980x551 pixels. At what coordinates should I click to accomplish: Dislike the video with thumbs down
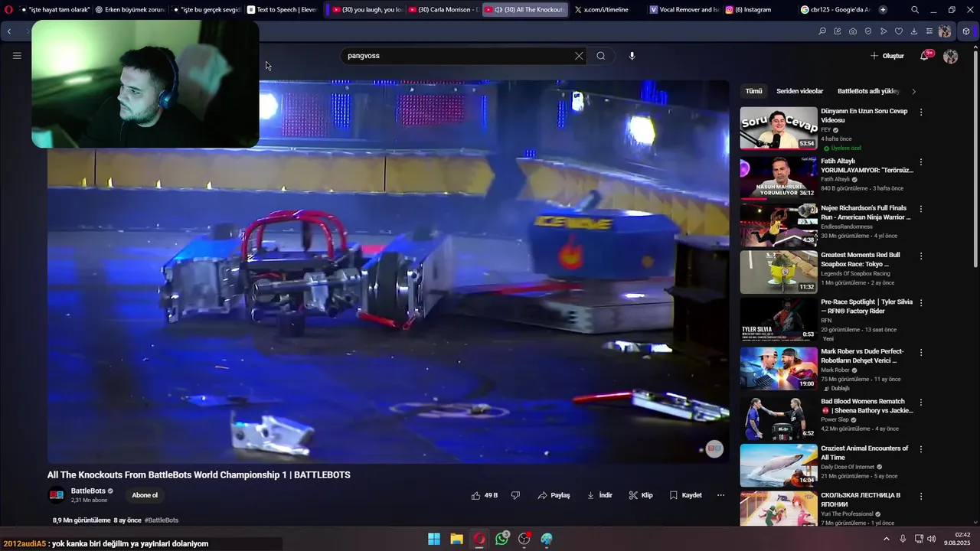click(515, 495)
